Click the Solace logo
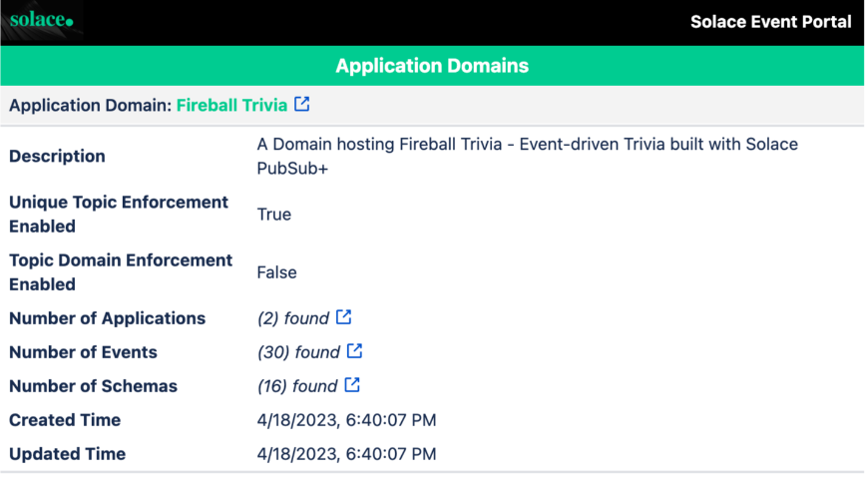This screenshot has width=868, height=494. 42,20
